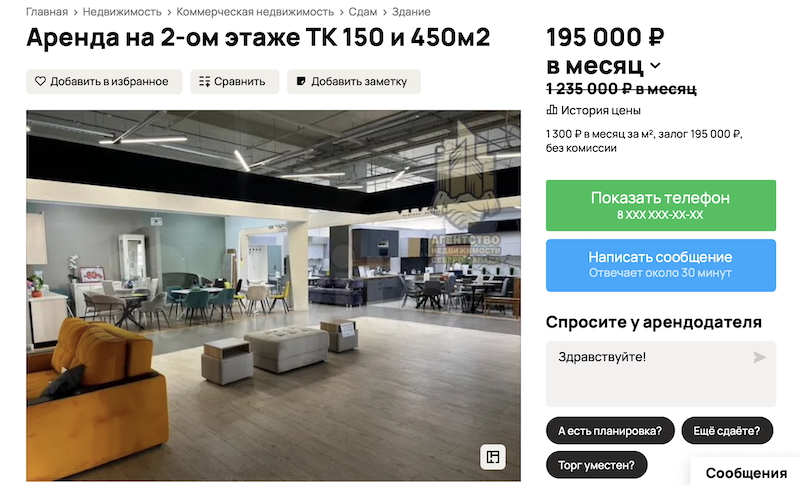800x485 pixels.
Task: Choose the 'Ещё сдаёте?' quick question
Action: point(727,431)
